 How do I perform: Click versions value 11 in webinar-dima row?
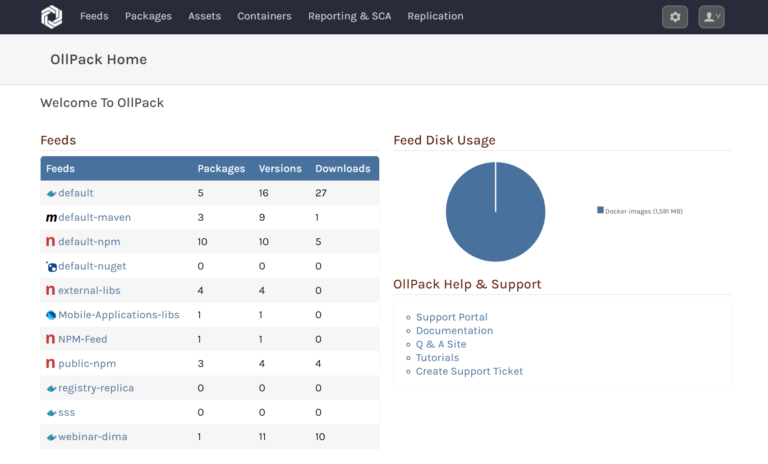tap(263, 437)
